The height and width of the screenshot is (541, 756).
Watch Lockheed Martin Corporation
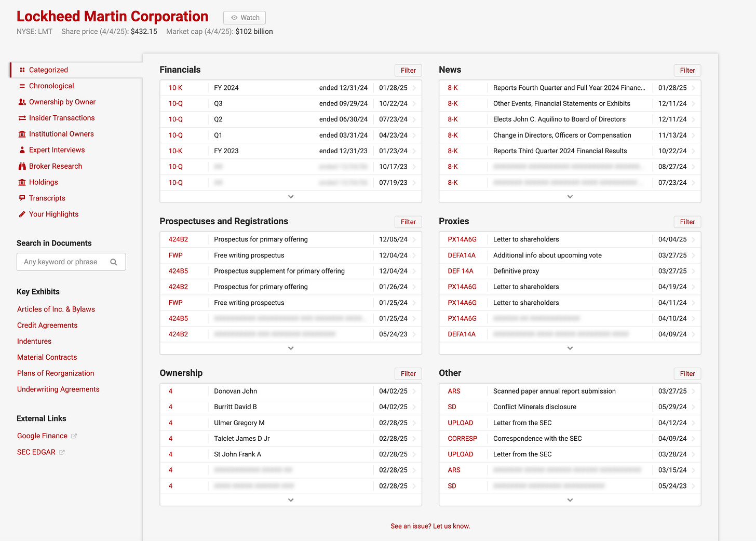(x=245, y=18)
